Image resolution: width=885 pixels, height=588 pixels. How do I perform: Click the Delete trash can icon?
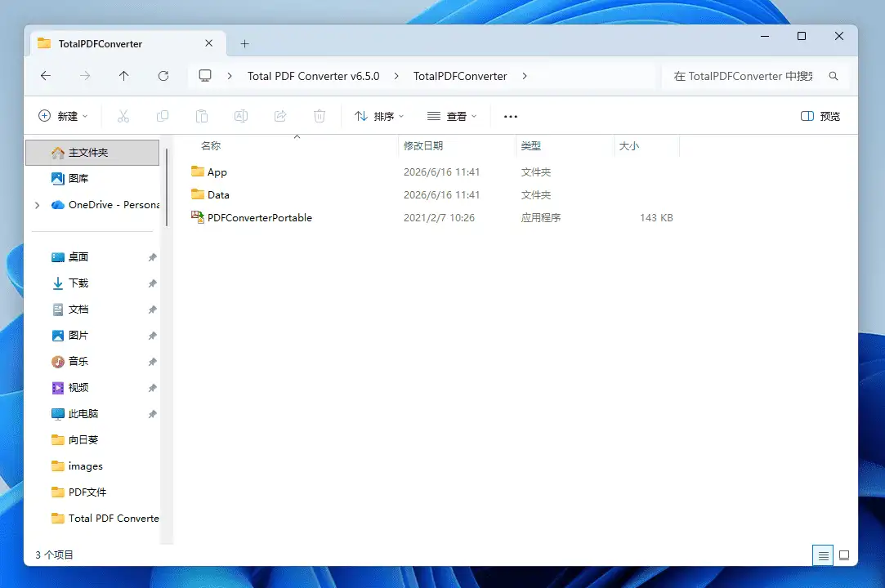tap(320, 116)
